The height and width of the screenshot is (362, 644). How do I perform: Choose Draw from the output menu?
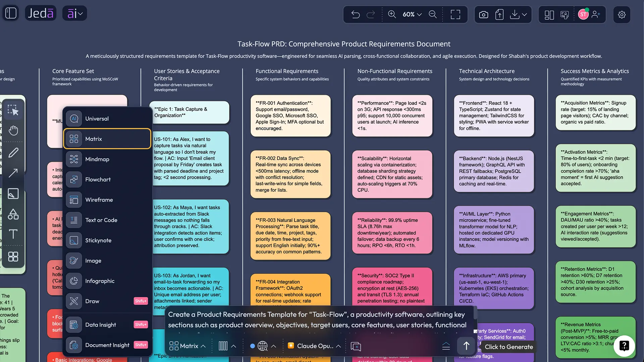[107, 301]
